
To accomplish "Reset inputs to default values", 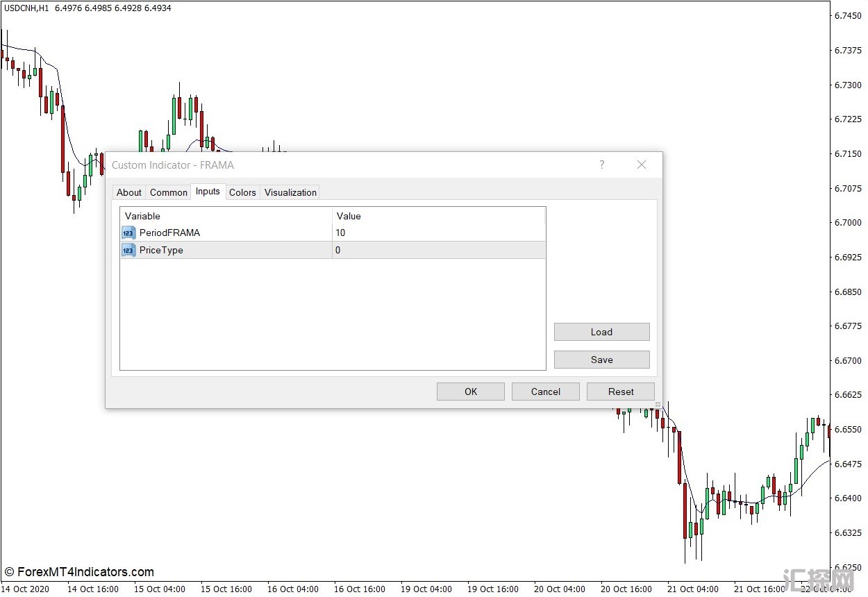I will coord(620,392).
